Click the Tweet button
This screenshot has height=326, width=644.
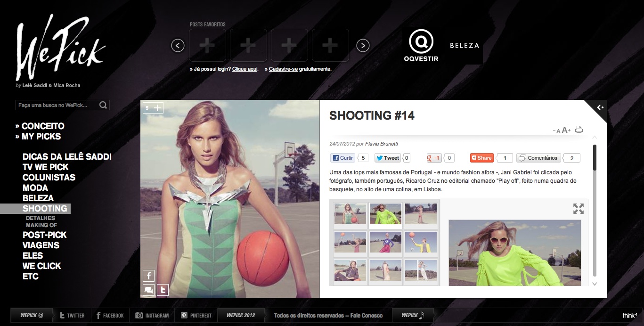[388, 158]
